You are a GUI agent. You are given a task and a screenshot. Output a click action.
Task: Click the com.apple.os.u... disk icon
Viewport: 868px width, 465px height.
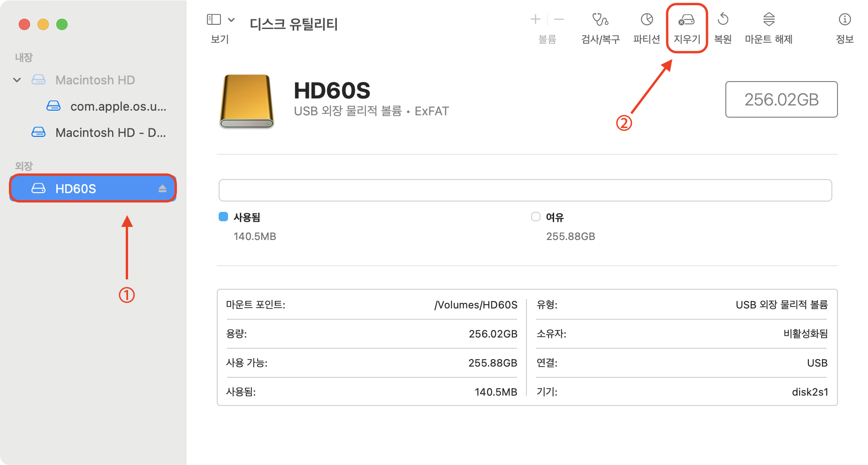[x=53, y=106]
